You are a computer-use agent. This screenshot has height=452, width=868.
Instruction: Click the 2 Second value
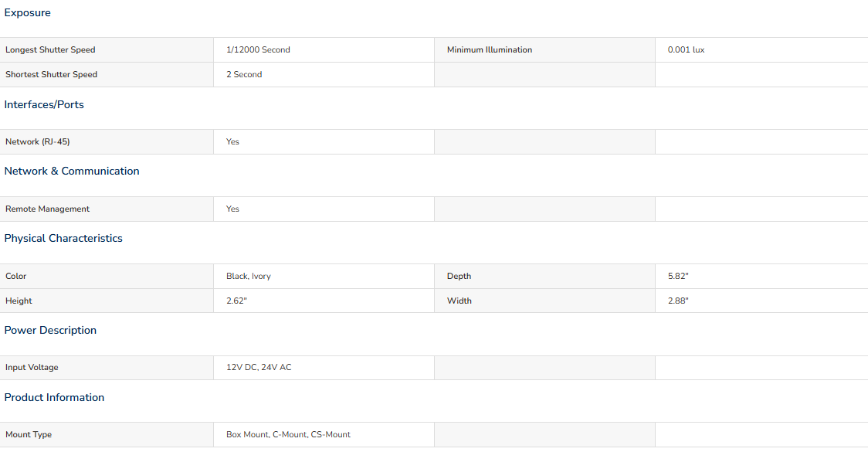click(244, 74)
